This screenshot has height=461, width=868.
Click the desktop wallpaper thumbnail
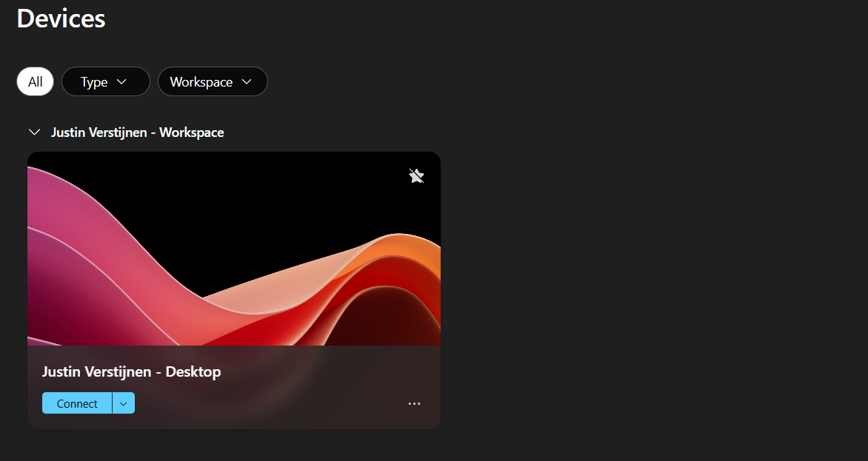[233, 249]
